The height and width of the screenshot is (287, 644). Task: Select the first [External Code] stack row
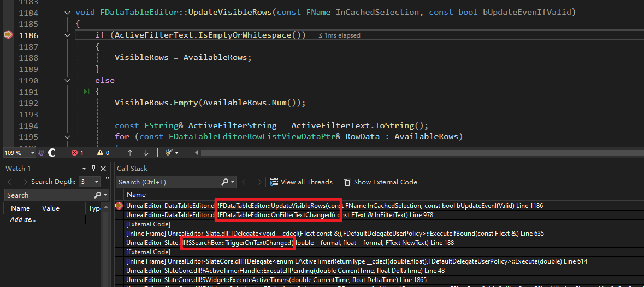click(x=148, y=224)
